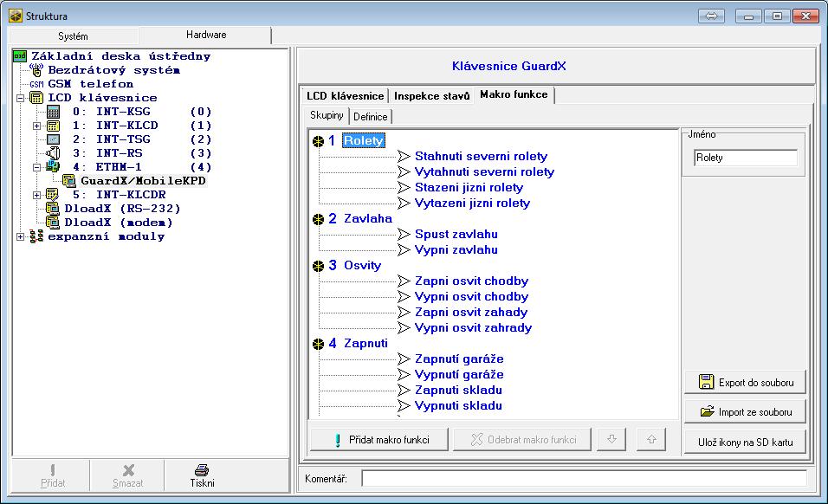Click the group icon next to 3 Osvity

(x=318, y=266)
